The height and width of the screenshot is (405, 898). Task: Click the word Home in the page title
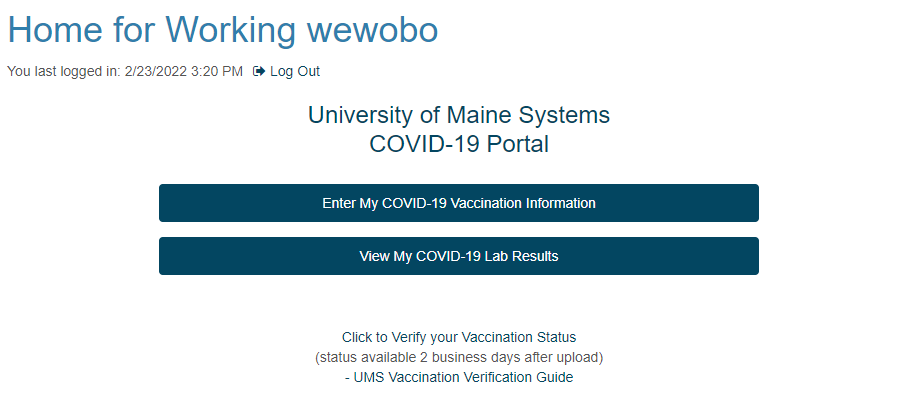pyautogui.click(x=55, y=29)
